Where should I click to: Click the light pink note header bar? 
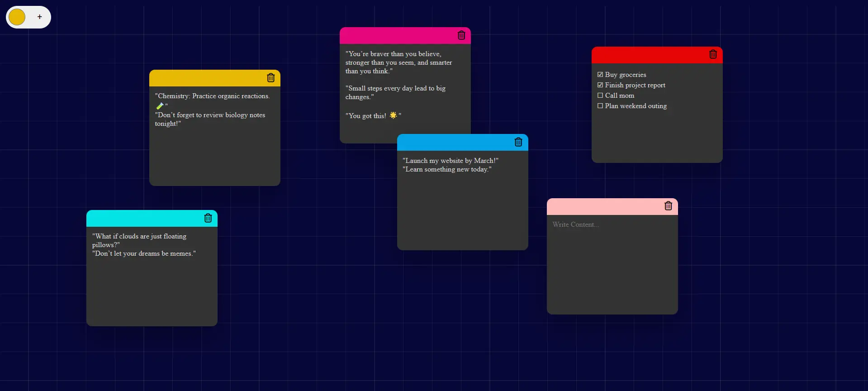612,206
